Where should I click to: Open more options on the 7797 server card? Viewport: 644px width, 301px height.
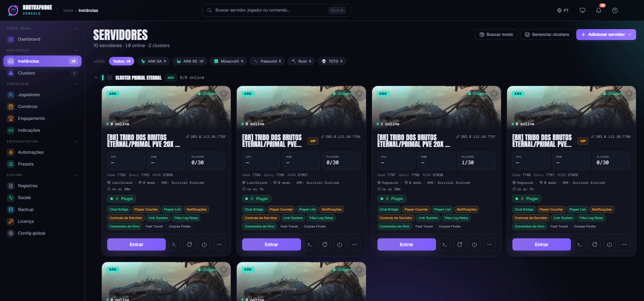[489, 244]
